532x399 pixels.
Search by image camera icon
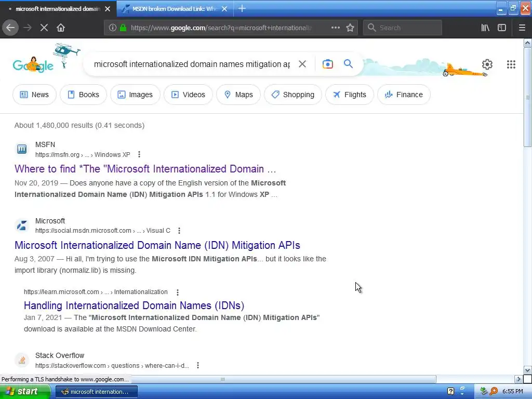tap(328, 64)
